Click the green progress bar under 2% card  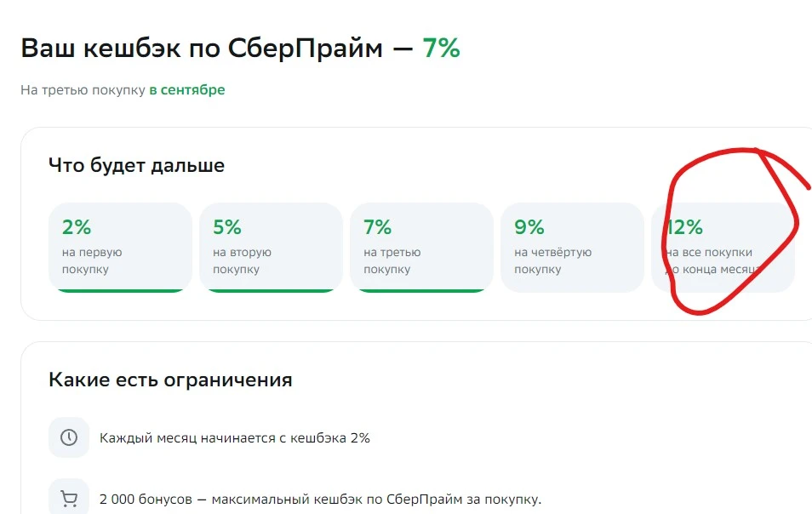pyautogui.click(x=120, y=291)
